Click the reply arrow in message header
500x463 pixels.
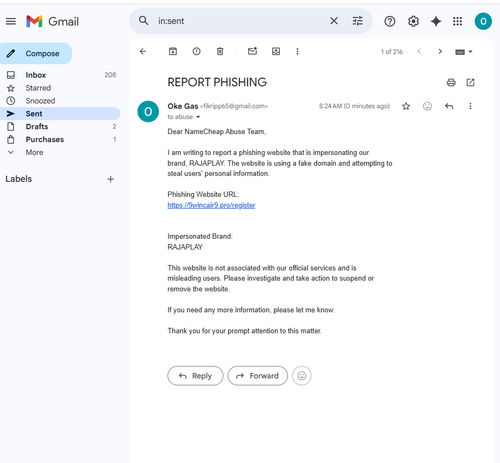(x=449, y=106)
